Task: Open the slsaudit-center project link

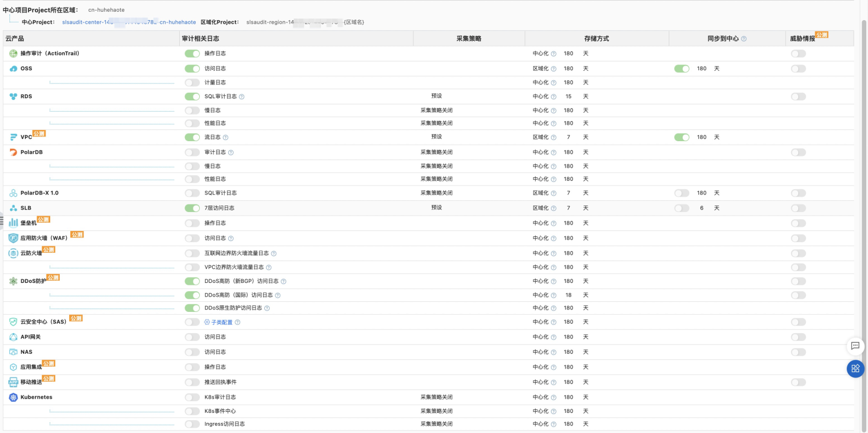Action: tap(129, 22)
